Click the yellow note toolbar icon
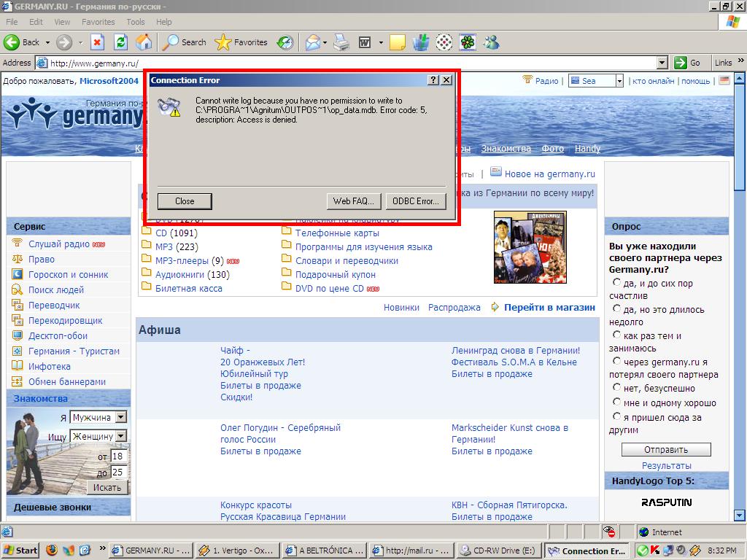This screenshot has width=747, height=560. pyautogui.click(x=397, y=42)
